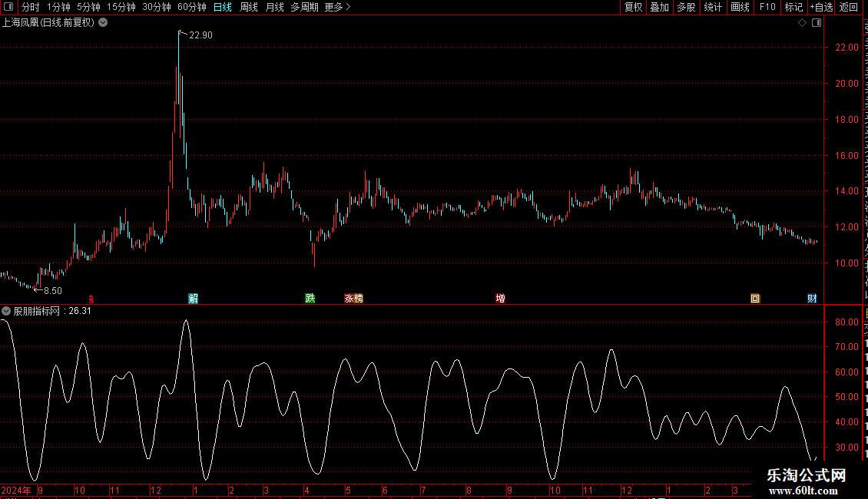
Task: Click the 增 event marker icon
Action: (x=500, y=298)
